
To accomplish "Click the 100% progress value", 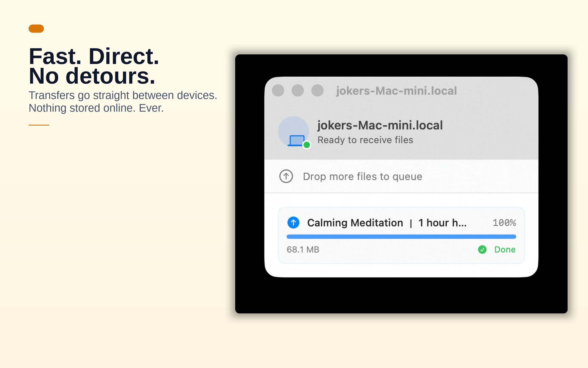I will (x=504, y=223).
